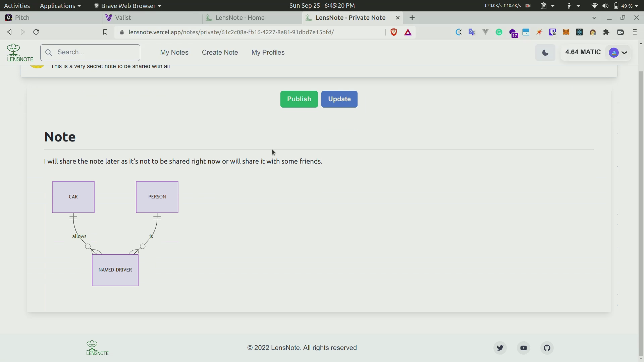Screen dimensions: 644x362
Task: Click the 4.64 MATIC balance
Action: (x=583, y=52)
